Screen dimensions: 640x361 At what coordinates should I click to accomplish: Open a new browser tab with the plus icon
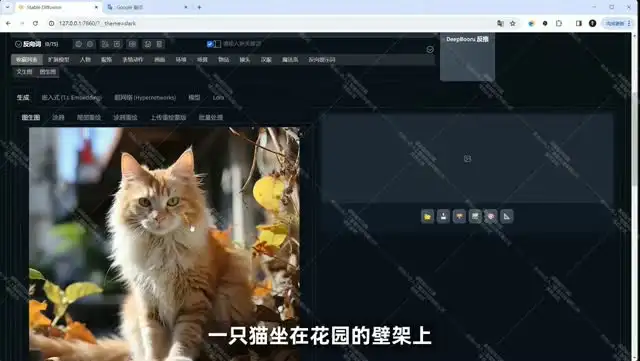coord(199,7)
